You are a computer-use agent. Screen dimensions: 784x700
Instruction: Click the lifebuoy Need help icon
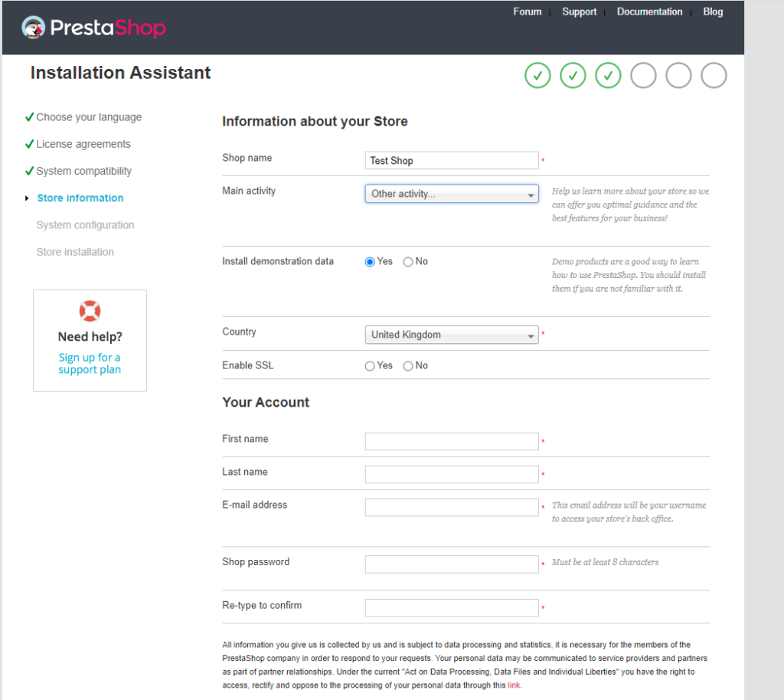point(90,311)
